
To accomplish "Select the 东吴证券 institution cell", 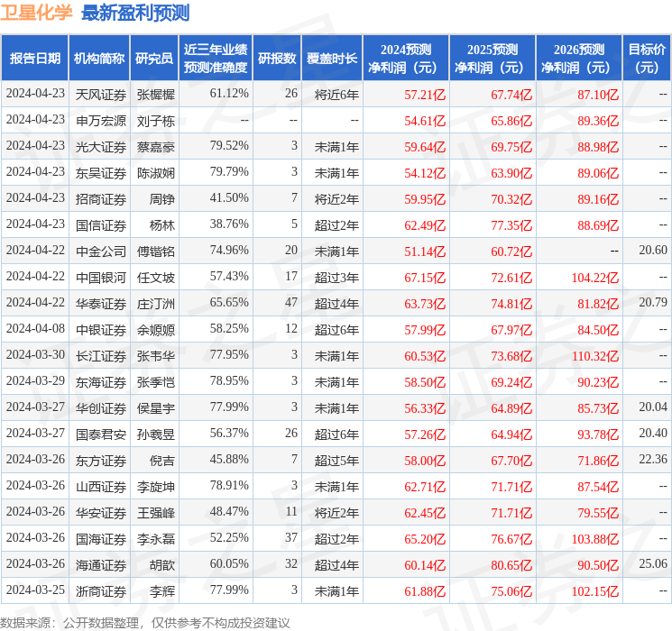I will pyautogui.click(x=101, y=173).
